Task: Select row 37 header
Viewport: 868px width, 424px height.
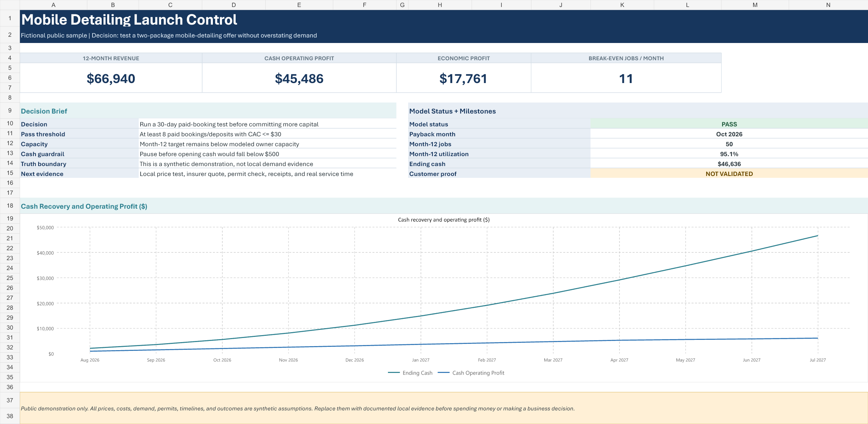Action: click(x=10, y=400)
